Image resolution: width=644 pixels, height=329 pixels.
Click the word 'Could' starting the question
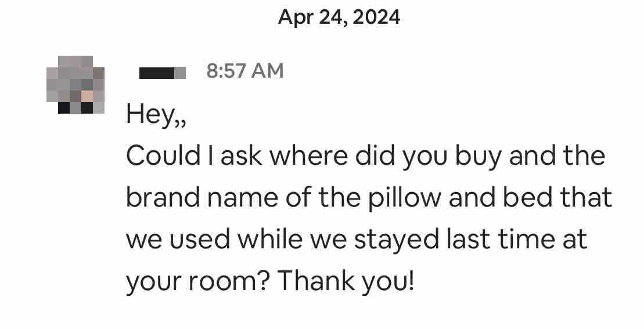point(163,156)
